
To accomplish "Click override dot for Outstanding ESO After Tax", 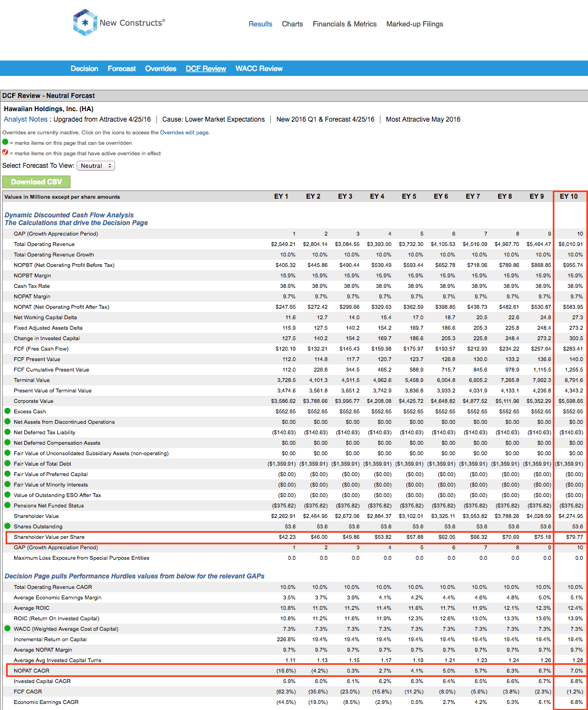I will [x=8, y=495].
